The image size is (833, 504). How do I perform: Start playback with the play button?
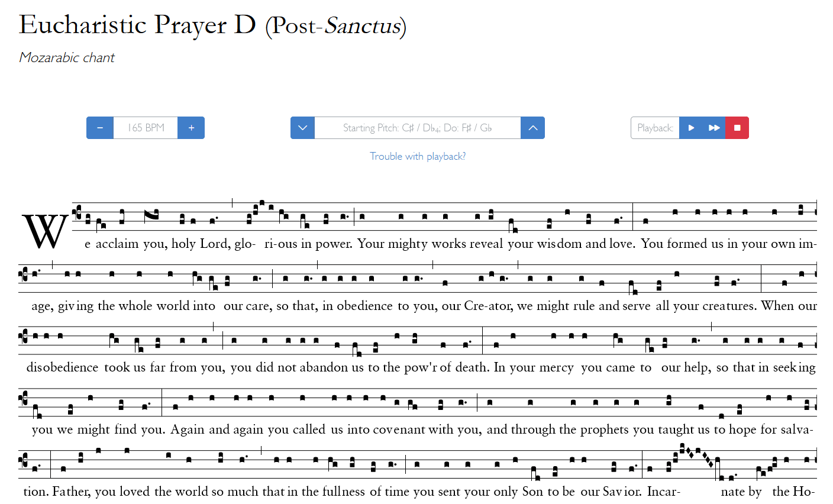pos(691,128)
